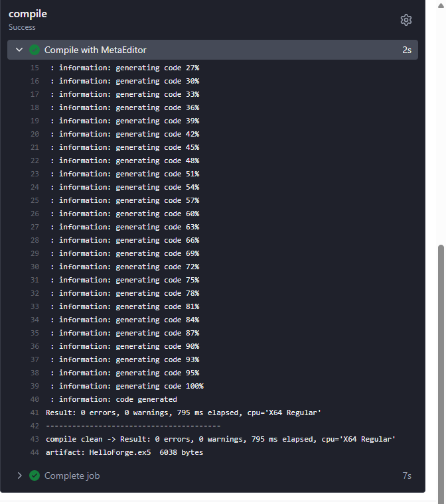Click the 'generating code 87%' log line

125,333
